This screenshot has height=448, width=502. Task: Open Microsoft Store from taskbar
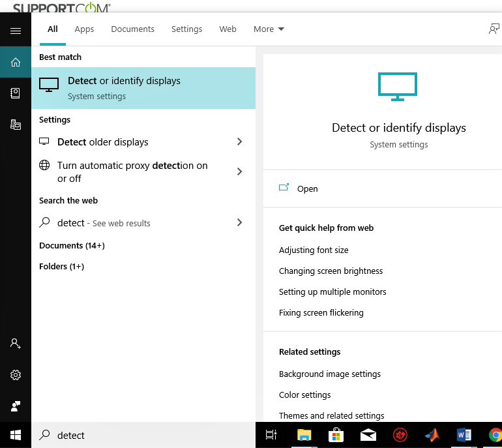pos(336,435)
